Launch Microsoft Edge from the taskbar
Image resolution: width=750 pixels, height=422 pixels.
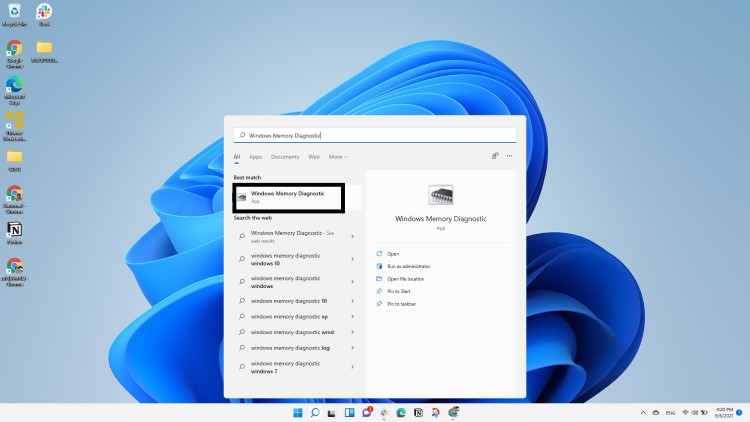(x=401, y=412)
